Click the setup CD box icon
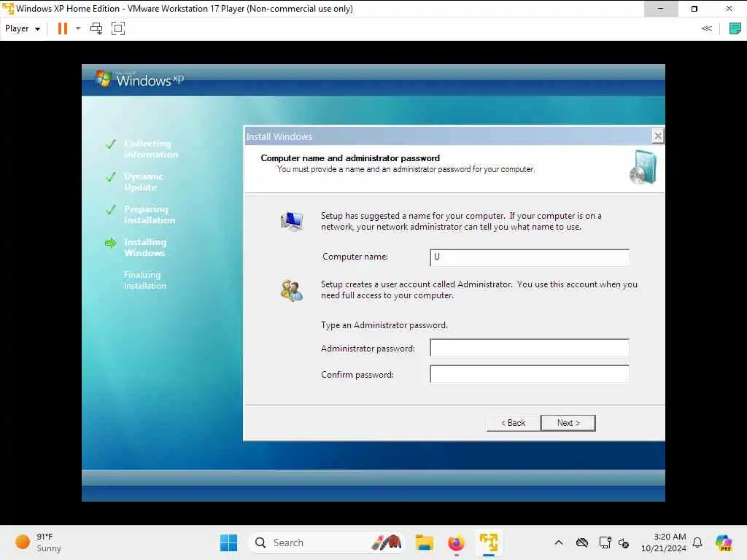Screen dimensions: 747x560 click(x=643, y=167)
